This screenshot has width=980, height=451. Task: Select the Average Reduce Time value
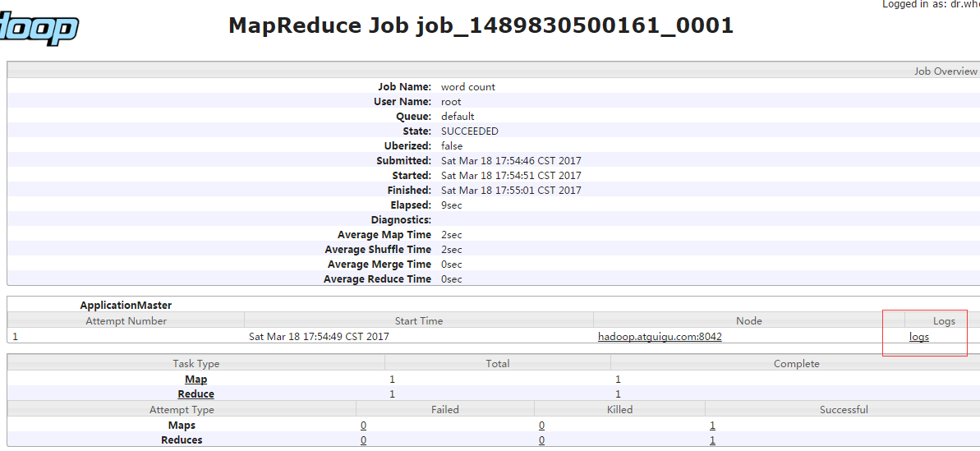point(451,279)
